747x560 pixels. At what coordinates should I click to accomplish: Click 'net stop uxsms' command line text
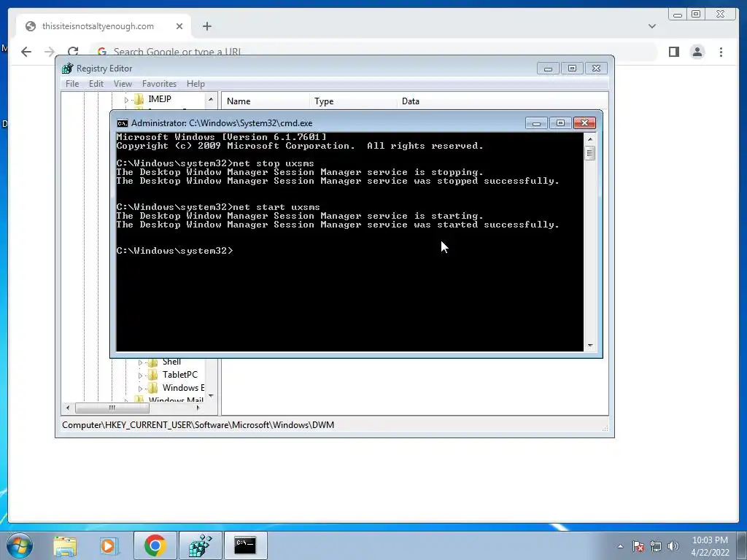point(274,163)
